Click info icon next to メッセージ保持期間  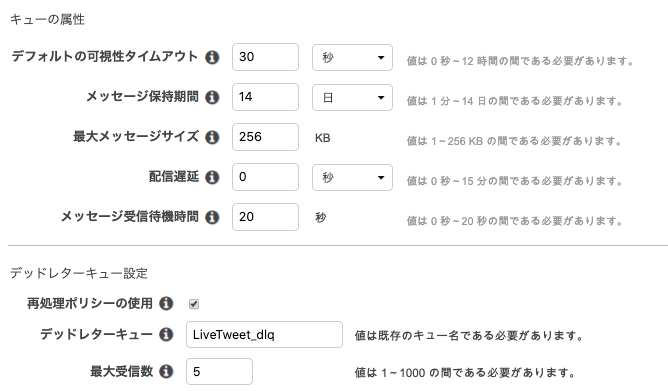point(212,97)
